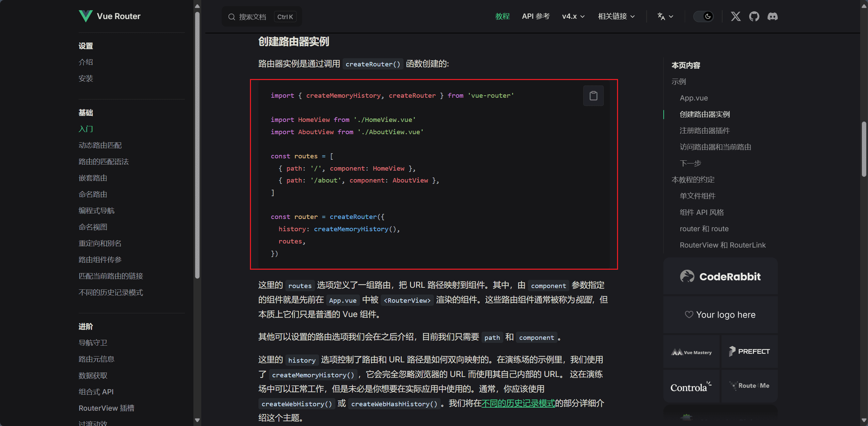The width and height of the screenshot is (868, 426).
Task: Open 动态路由匹配 in the sidebar
Action: click(x=100, y=145)
